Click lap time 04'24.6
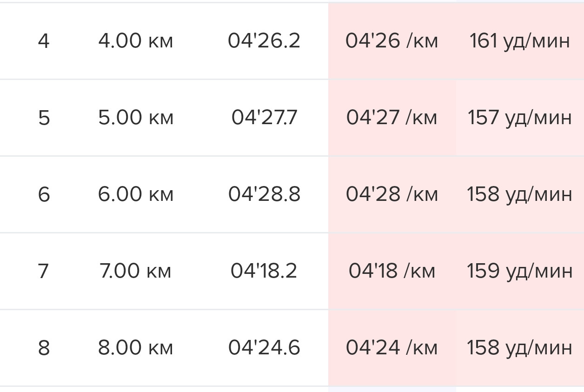This screenshot has width=584, height=392. pyautogui.click(x=264, y=348)
